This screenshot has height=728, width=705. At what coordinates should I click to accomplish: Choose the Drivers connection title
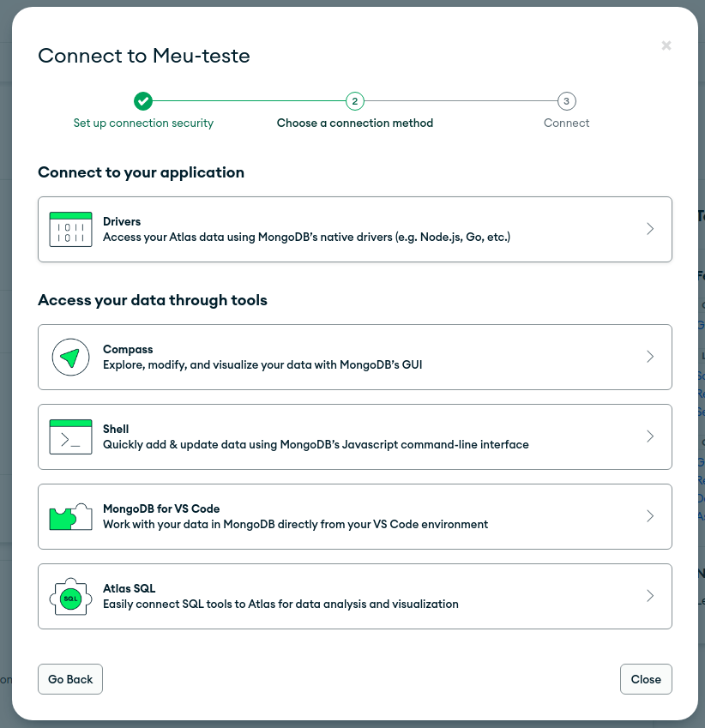click(x=122, y=221)
